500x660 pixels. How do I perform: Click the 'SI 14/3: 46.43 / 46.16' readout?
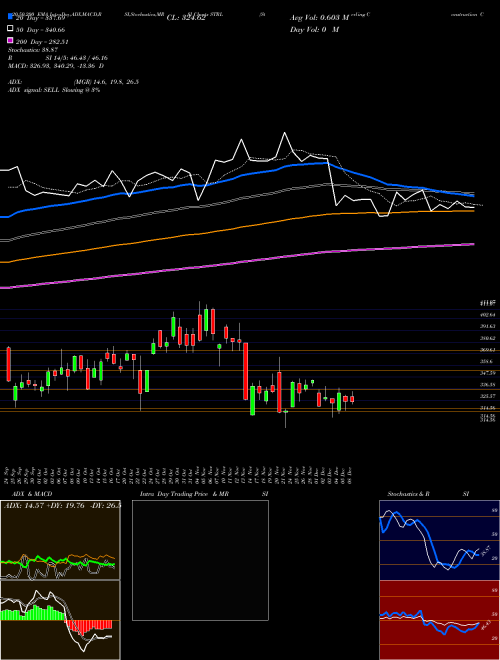(x=77, y=58)
